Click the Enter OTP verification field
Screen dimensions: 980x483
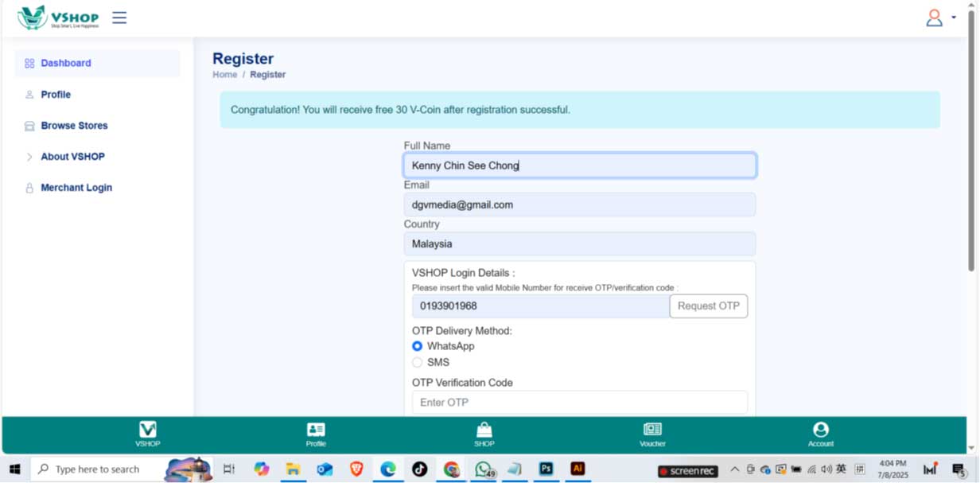point(580,402)
